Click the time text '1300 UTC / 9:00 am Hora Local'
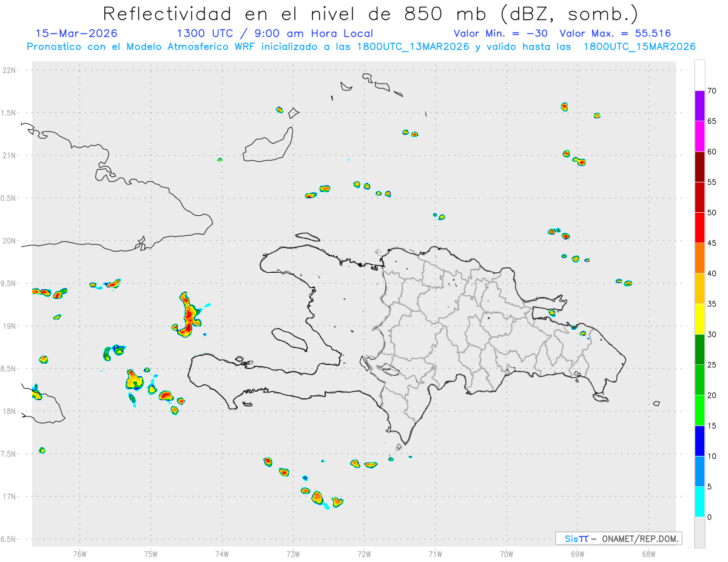Screen dimensions: 728x562 point(275,33)
